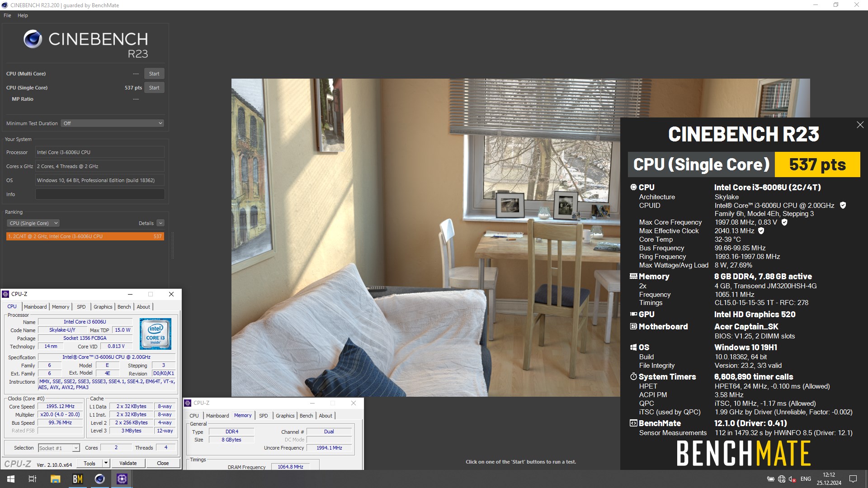The image size is (868, 488).
Task: Click Core Speed value 1995.12 MHz
Action: point(60,407)
